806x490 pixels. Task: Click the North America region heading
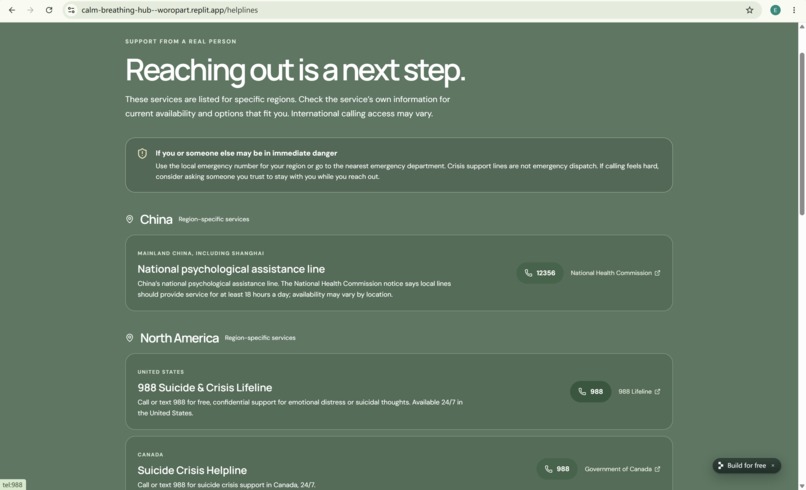(x=179, y=338)
